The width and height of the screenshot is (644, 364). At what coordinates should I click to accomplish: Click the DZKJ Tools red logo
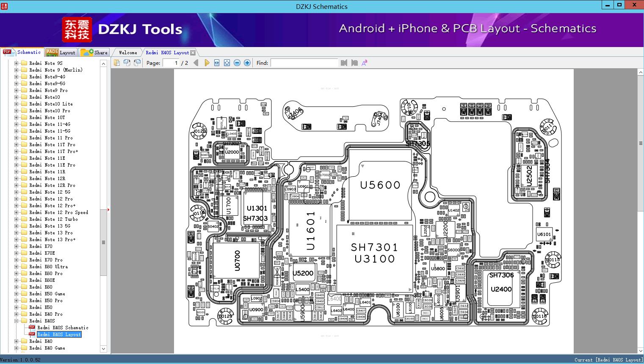(x=77, y=30)
